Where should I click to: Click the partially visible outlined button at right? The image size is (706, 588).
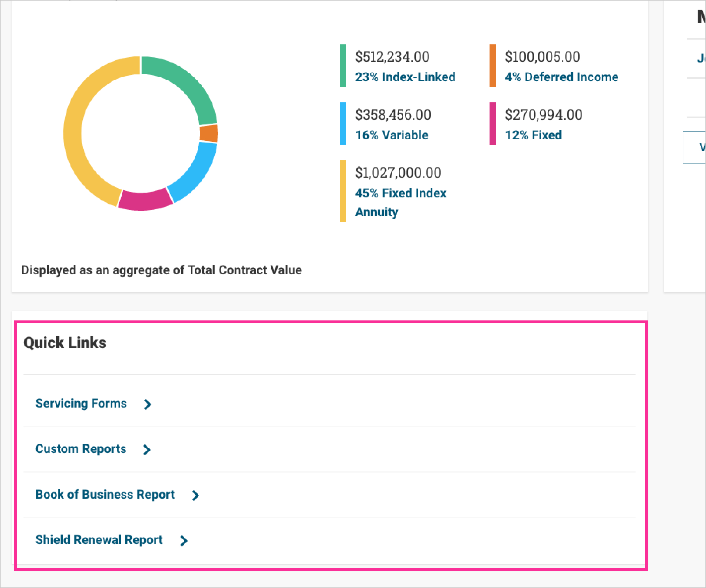695,147
